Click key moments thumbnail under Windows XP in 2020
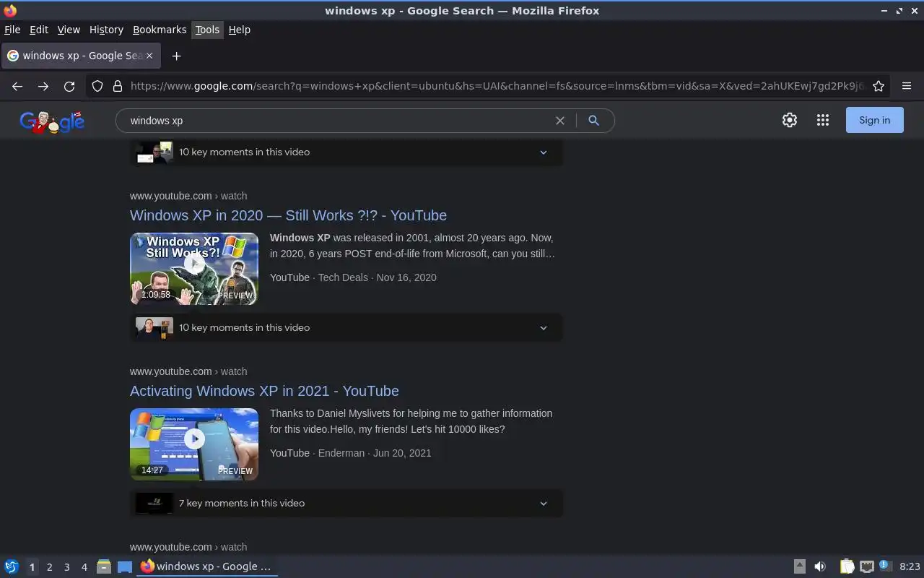This screenshot has width=924, height=578. (x=154, y=328)
